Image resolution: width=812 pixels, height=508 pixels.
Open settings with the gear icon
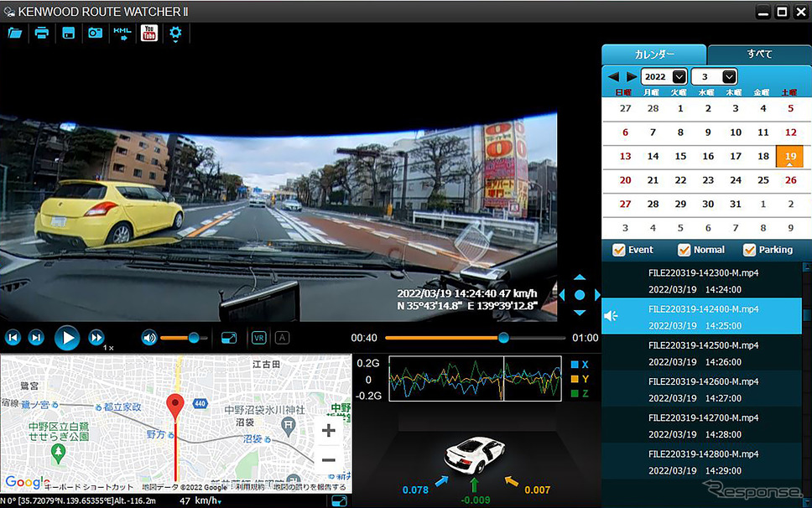pyautogui.click(x=175, y=34)
